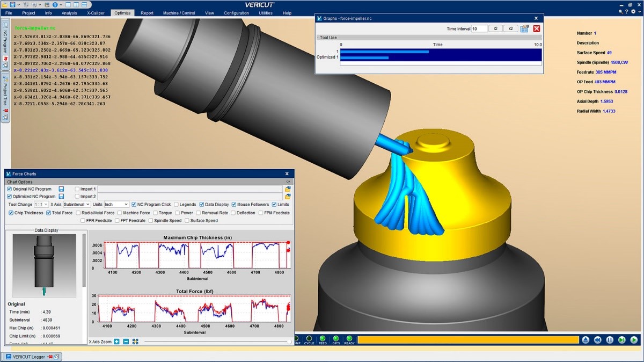Click the CYCLE status light
Image resolution: width=644 pixels, height=362 pixels.
pos(309,339)
